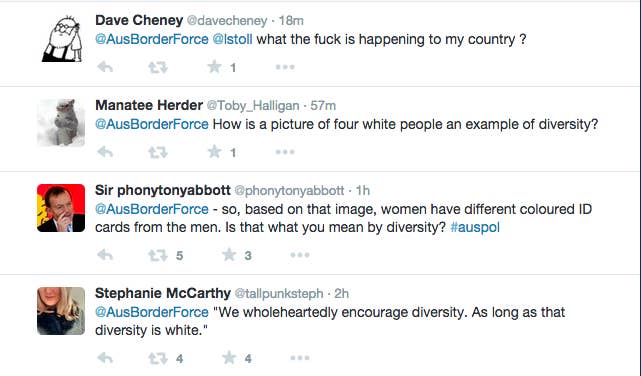The image size is (641, 376).
Task: Toggle retweet on Stephanie McCarthy's tweet
Action: click(x=158, y=358)
